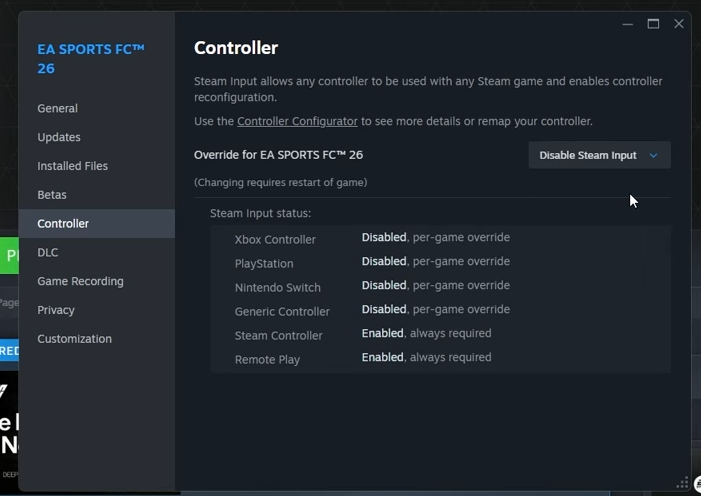Image resolution: width=701 pixels, height=496 pixels.
Task: Click the minimize window icon
Action: (628, 24)
